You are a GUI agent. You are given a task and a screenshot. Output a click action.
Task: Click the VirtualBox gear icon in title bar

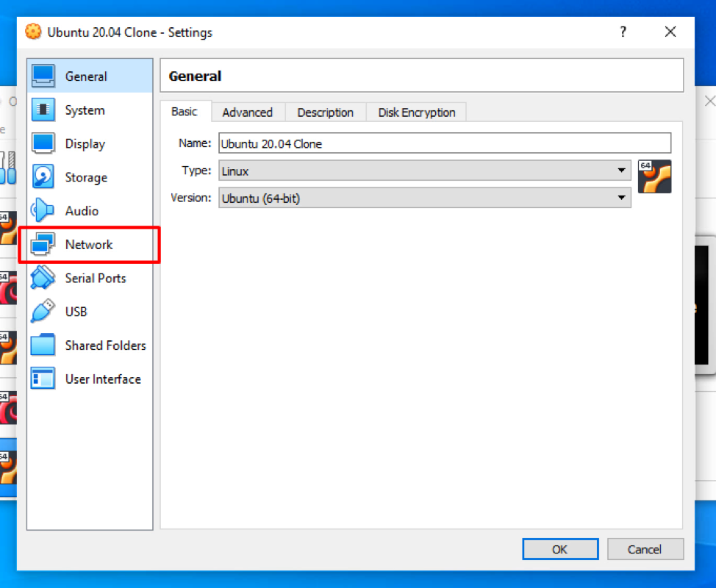click(33, 32)
